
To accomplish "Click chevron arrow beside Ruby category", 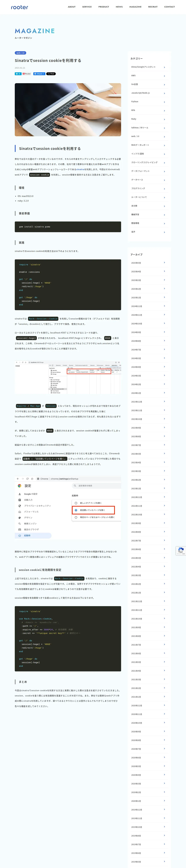I will point(164,119).
